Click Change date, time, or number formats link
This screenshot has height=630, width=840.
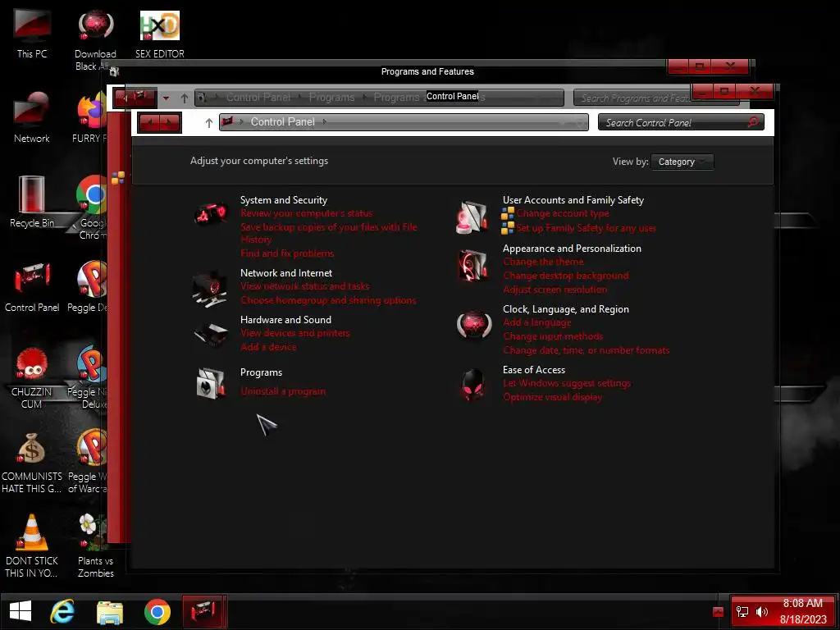[586, 349]
